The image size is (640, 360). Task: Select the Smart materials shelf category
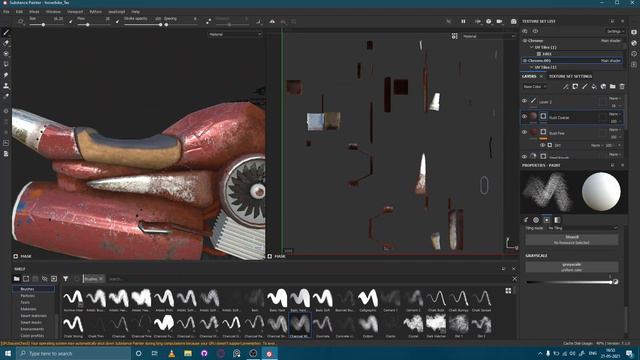tap(33, 316)
